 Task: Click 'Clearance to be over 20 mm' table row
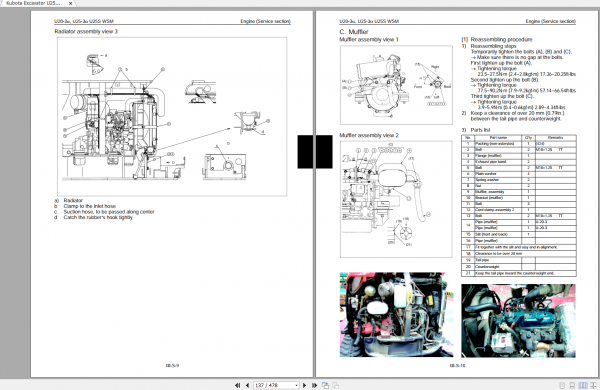click(518, 254)
